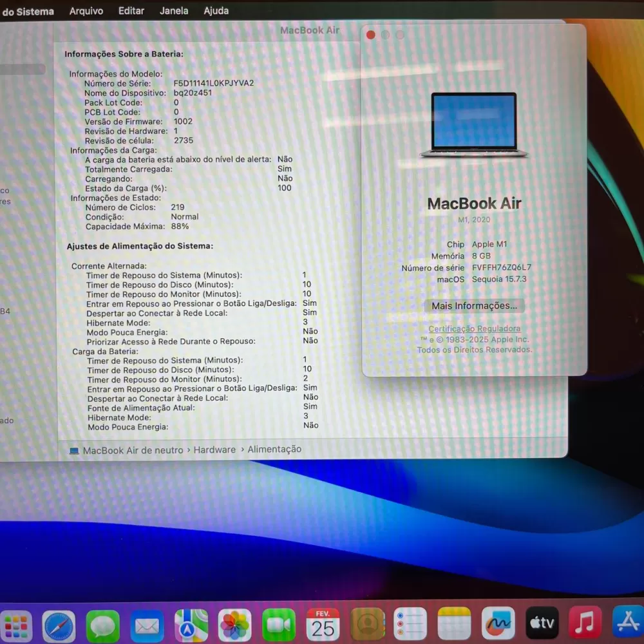Screen dimensions: 644x644
Task: Open the Janela menu
Action: click(x=174, y=11)
